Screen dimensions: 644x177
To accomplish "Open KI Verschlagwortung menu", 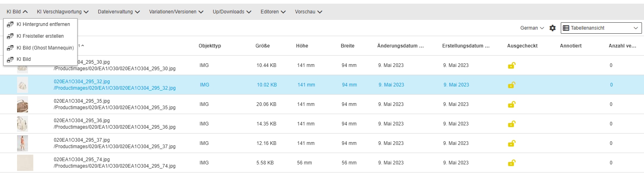I will [x=63, y=12].
